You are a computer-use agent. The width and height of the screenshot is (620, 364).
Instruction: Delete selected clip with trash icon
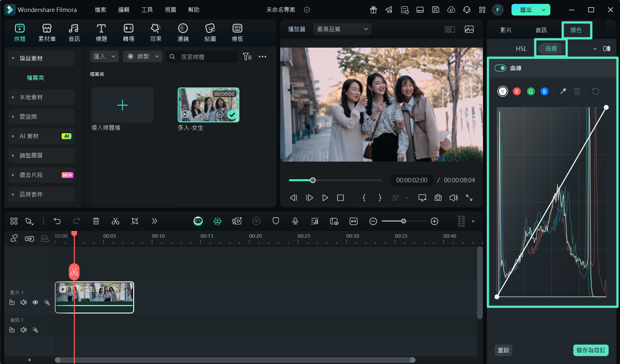pos(96,221)
